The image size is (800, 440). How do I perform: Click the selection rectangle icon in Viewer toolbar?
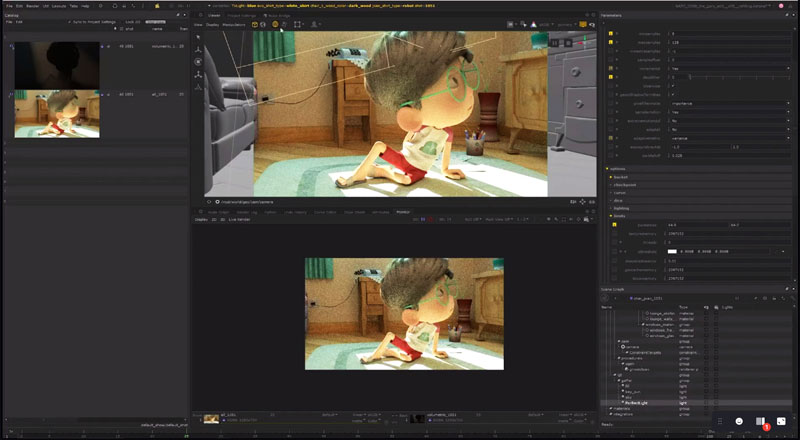point(297,25)
